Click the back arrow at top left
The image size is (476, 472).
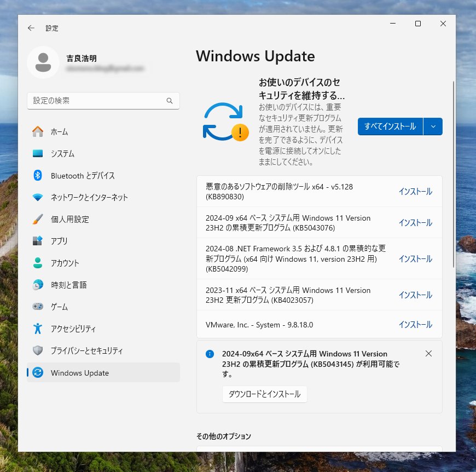pyautogui.click(x=31, y=28)
